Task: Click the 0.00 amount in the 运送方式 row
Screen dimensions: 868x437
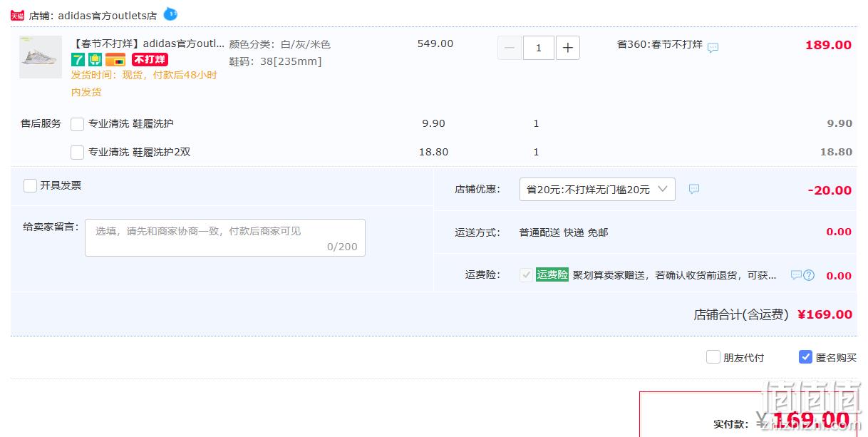Action: click(x=839, y=232)
